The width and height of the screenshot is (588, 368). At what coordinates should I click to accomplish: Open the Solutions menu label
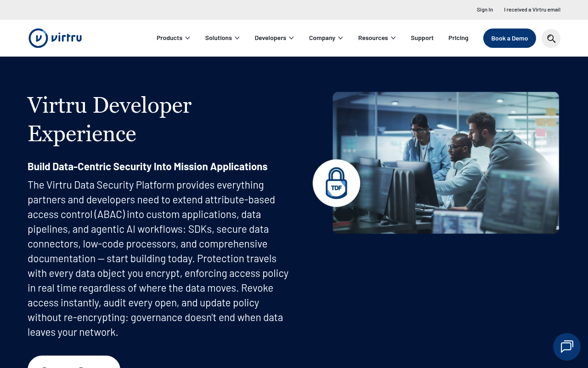pos(219,38)
